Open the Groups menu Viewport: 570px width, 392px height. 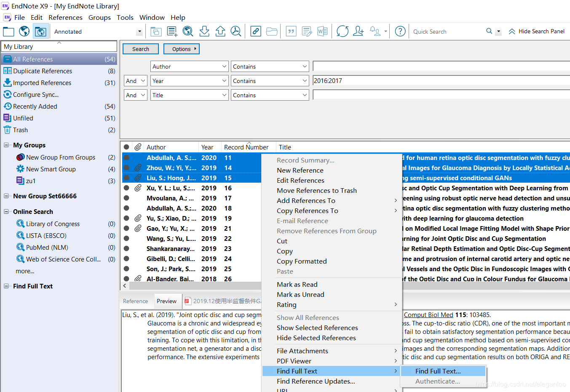99,17
